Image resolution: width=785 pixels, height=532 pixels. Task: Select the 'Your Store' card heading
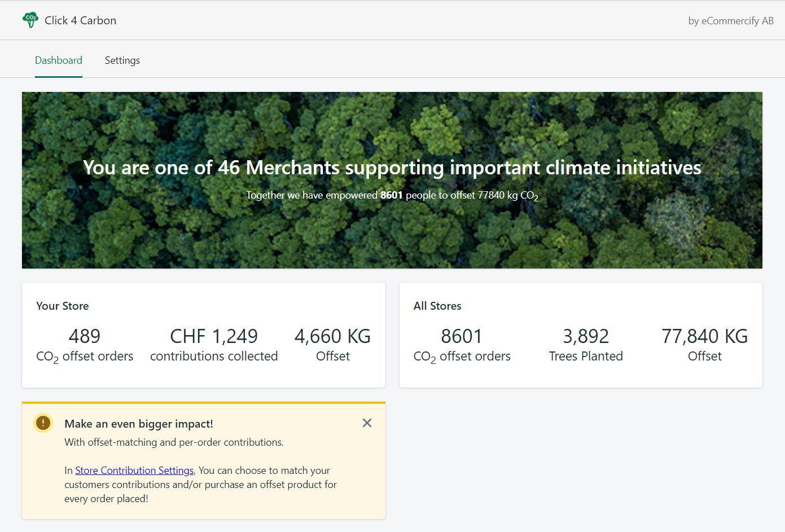tap(63, 306)
